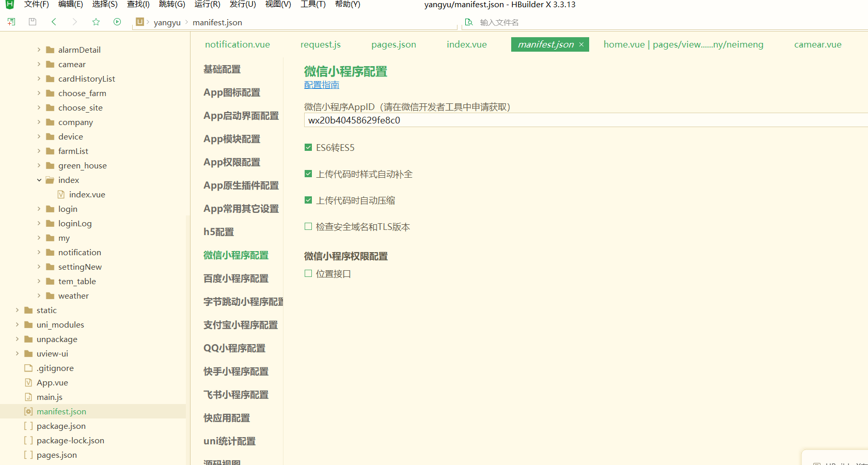Click the 微信小程序AppID input field
Viewport: 868px width, 465px height.
tap(586, 120)
